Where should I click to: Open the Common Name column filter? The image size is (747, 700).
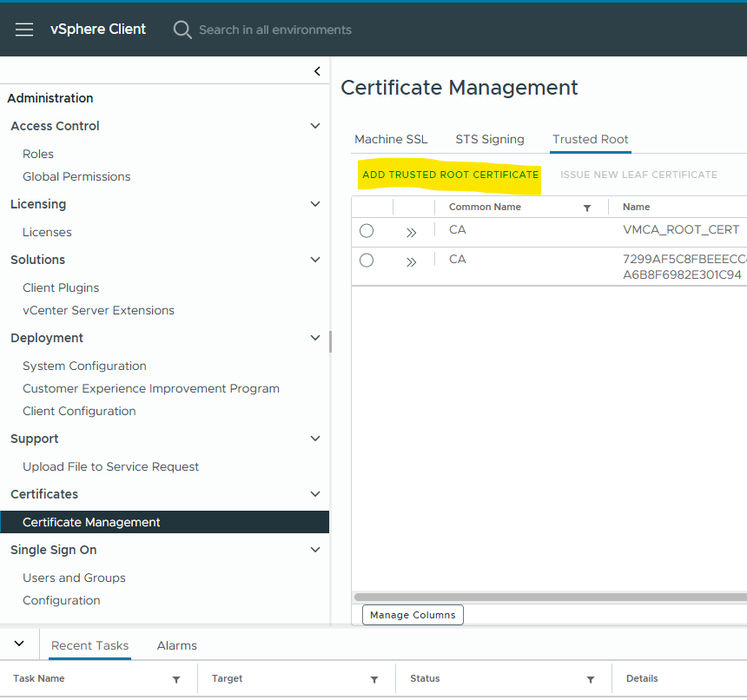point(587,207)
